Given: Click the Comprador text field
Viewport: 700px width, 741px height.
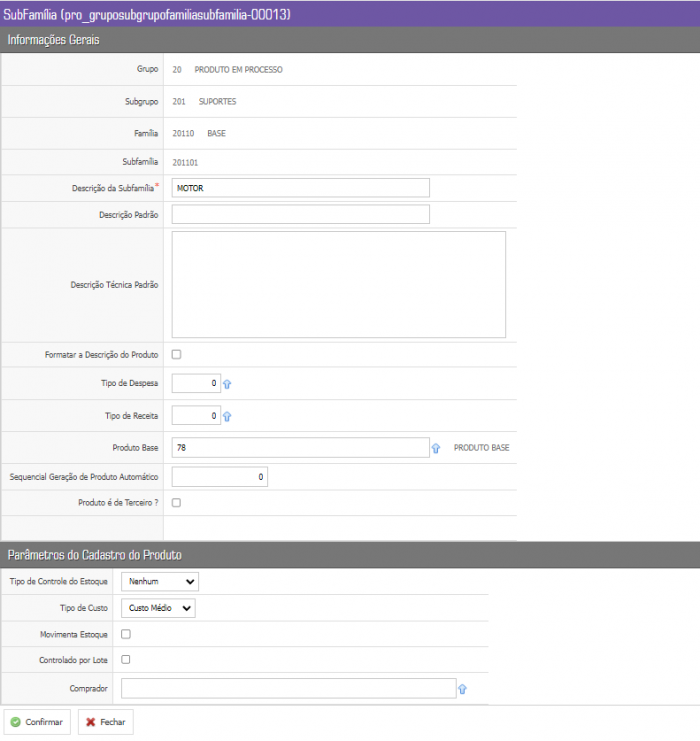Looking at the screenshot, I should coord(288,688).
